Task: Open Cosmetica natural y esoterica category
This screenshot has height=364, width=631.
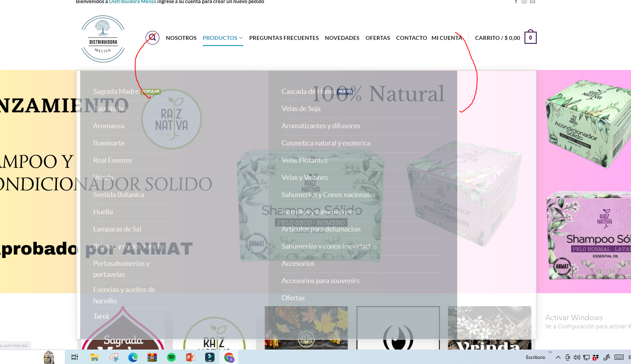Action: click(326, 143)
